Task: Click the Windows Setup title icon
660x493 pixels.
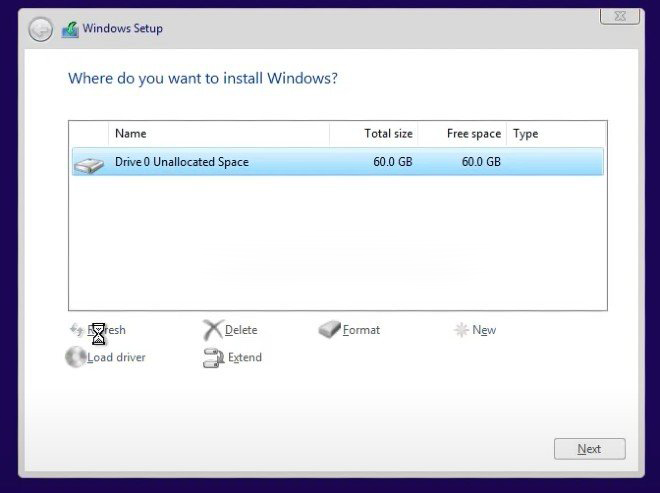Action: (70, 30)
